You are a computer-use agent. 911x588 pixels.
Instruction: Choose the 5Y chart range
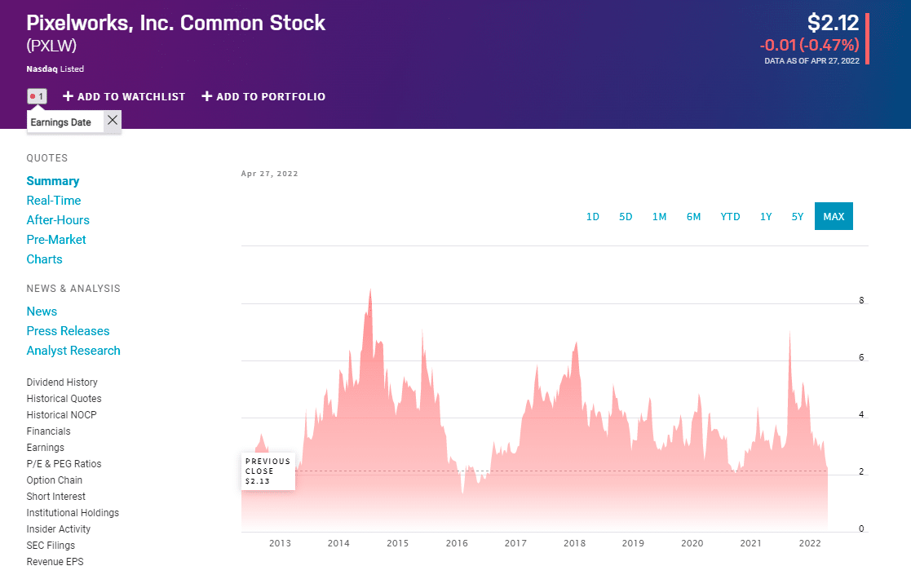[x=798, y=216]
